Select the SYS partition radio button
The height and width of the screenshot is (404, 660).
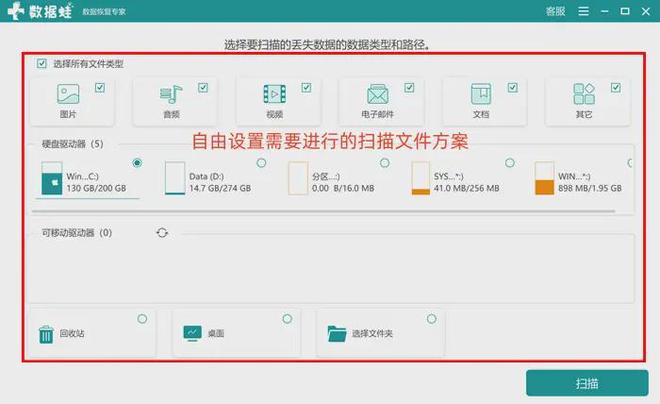pyautogui.click(x=510, y=163)
